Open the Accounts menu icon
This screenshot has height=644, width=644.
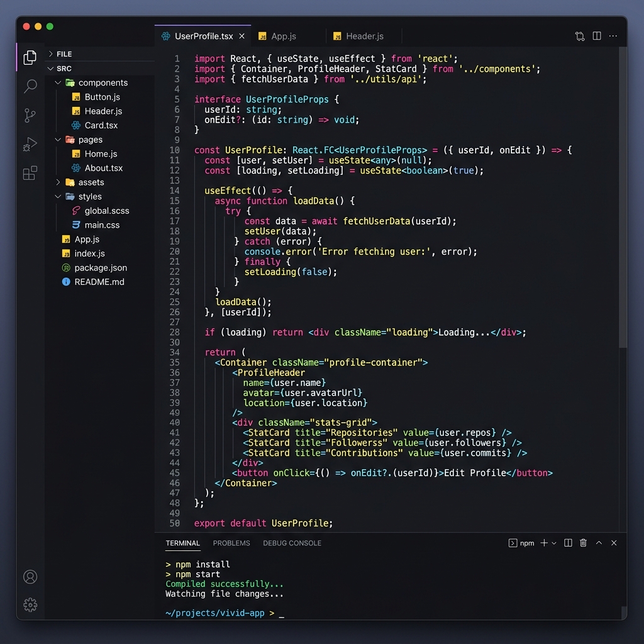click(30, 577)
